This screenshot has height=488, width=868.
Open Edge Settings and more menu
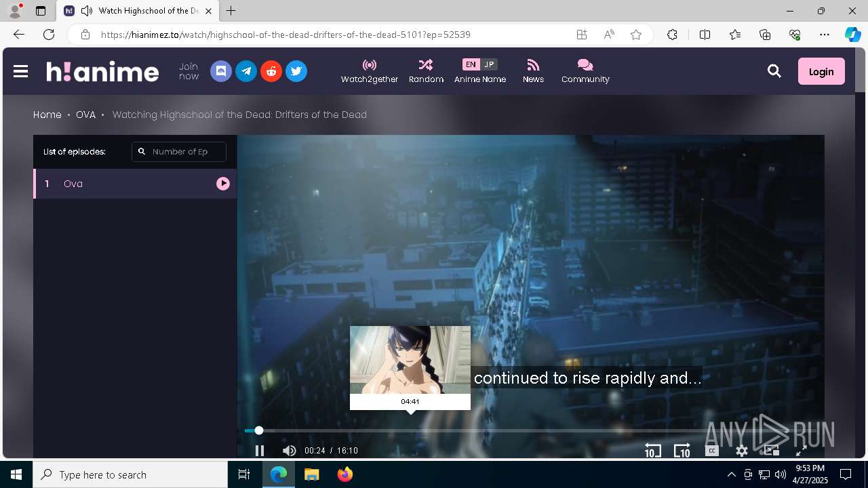(x=825, y=35)
